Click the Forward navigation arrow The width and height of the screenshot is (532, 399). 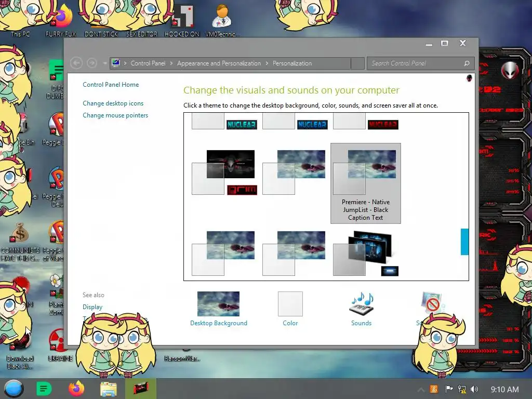point(91,63)
